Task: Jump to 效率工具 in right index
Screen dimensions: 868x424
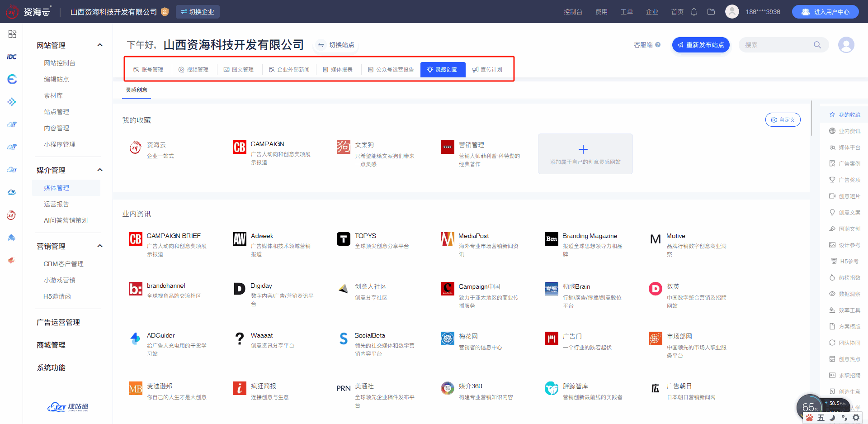Action: (844, 310)
